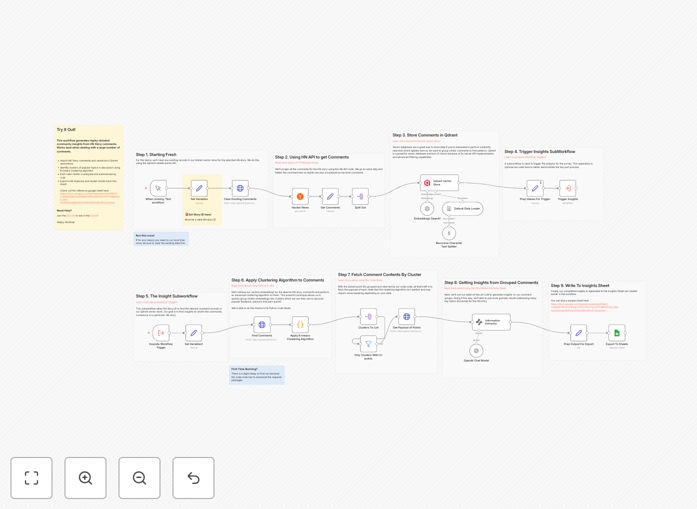Open the Recursive Character Text Splitter node

coord(449,233)
